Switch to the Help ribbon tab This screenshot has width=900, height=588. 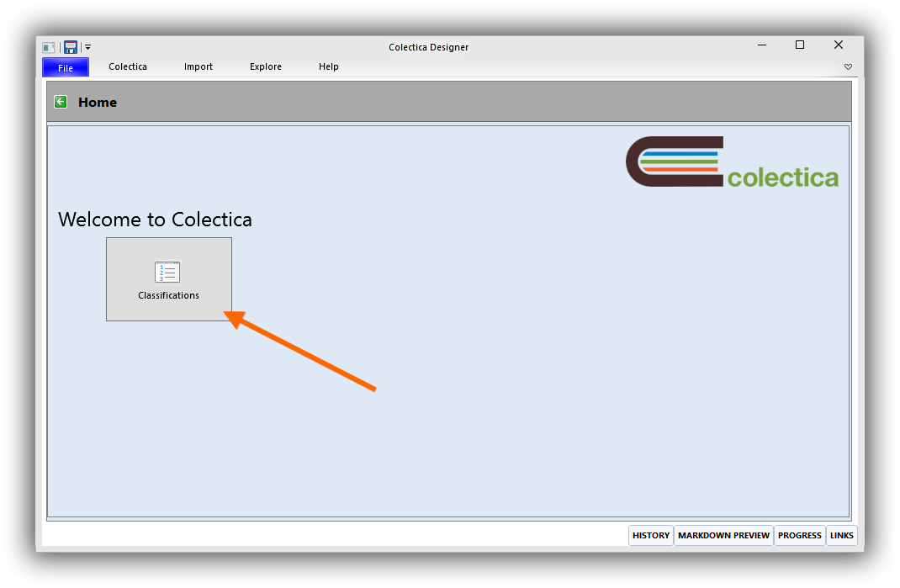[329, 66]
